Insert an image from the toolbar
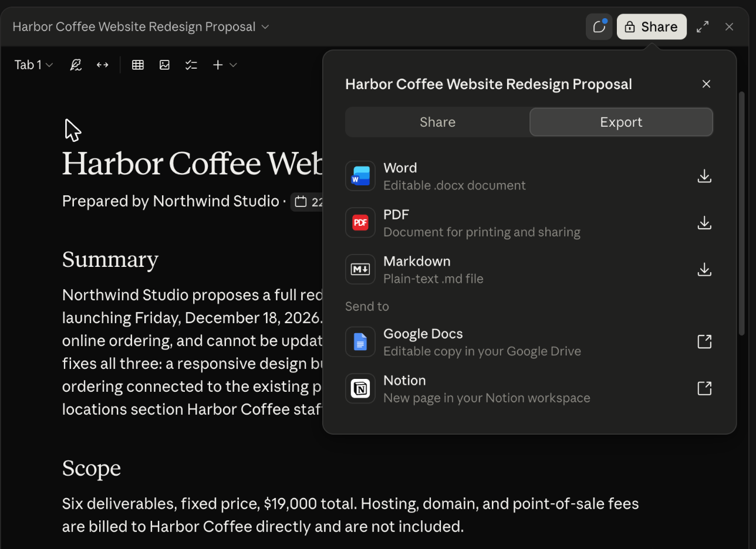Image resolution: width=756 pixels, height=549 pixels. [164, 65]
